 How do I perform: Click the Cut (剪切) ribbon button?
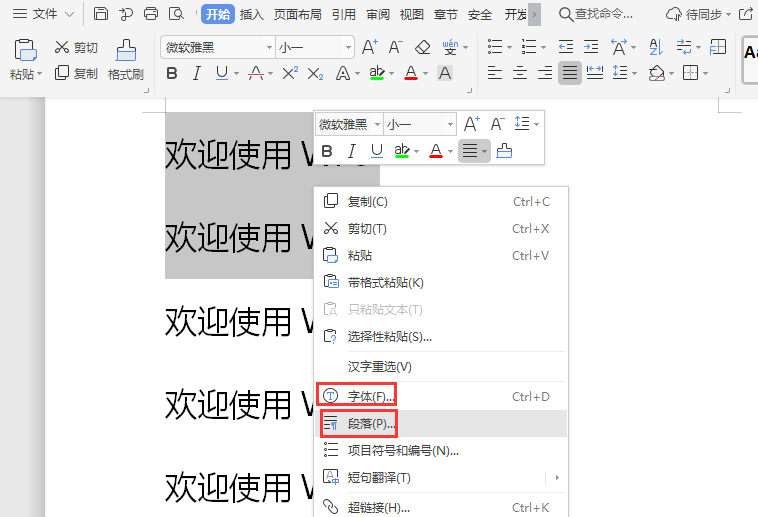tap(76, 47)
